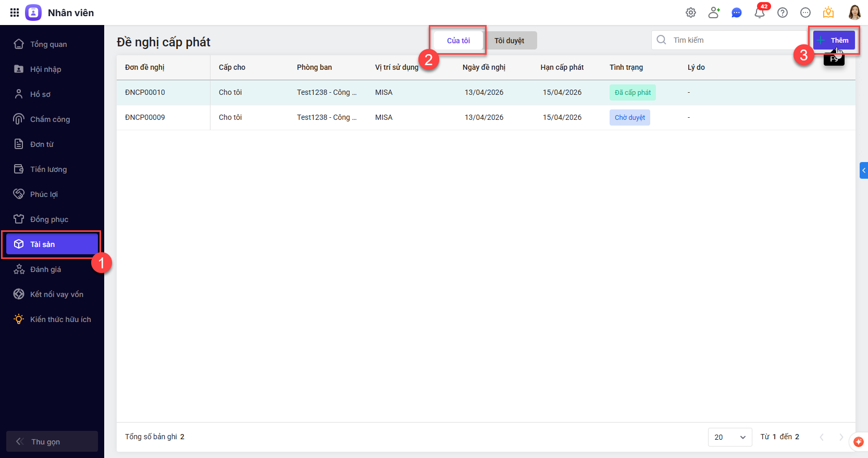
Task: Go to the next page arrow
Action: (x=841, y=437)
